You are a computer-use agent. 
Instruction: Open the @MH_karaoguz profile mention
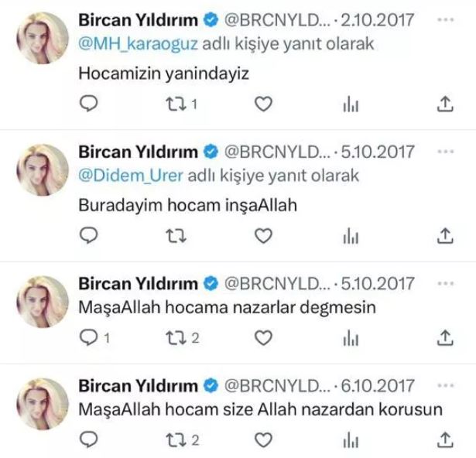[x=138, y=43]
